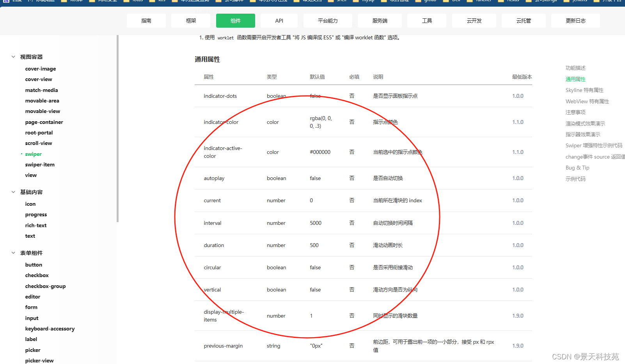Select movable-view in the sidebar

[43, 111]
